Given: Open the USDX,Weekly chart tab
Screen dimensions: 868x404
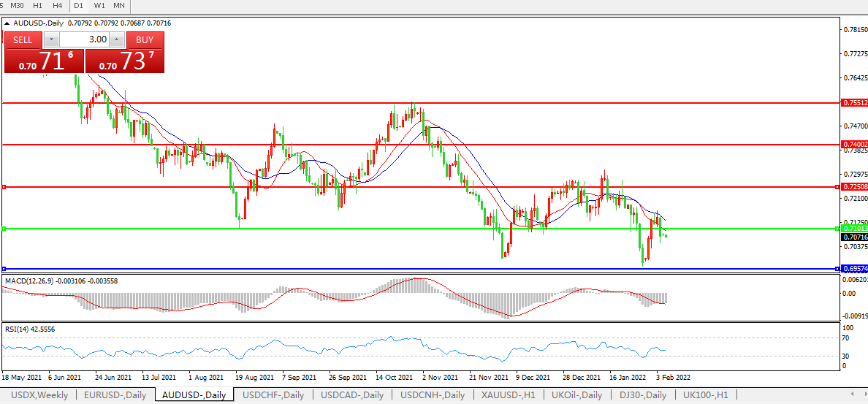Looking at the screenshot, I should coord(39,395).
